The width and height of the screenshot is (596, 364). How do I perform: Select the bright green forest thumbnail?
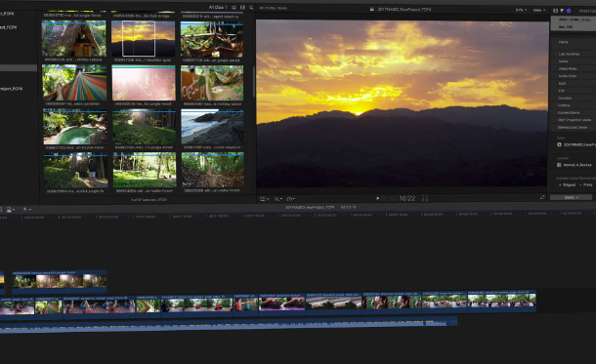[x=145, y=171]
